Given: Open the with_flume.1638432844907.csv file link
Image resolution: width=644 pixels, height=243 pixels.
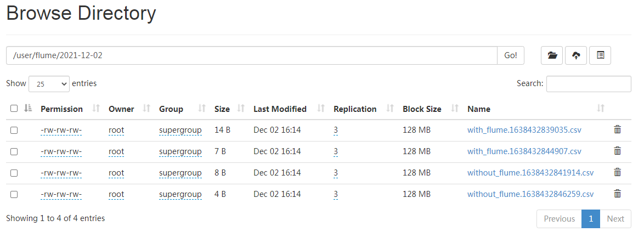Looking at the screenshot, I should click(x=524, y=151).
